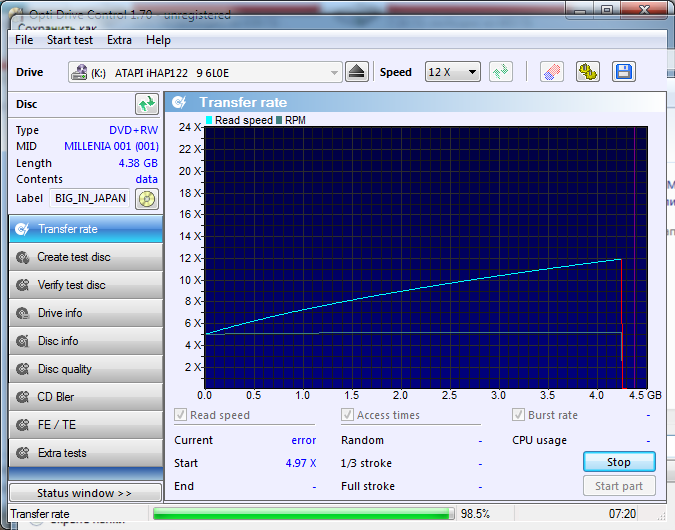
Task: Expand the Status window panel
Action: tap(84, 493)
